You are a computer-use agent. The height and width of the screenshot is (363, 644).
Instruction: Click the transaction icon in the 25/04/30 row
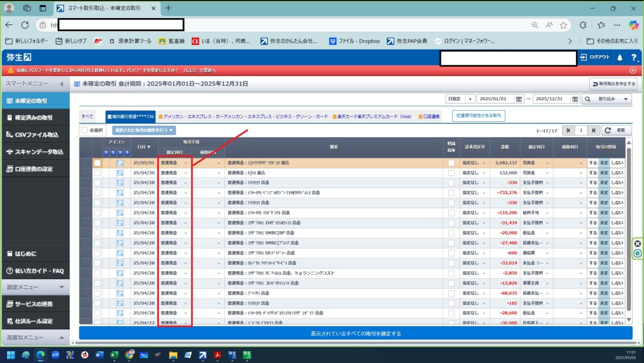[120, 173]
